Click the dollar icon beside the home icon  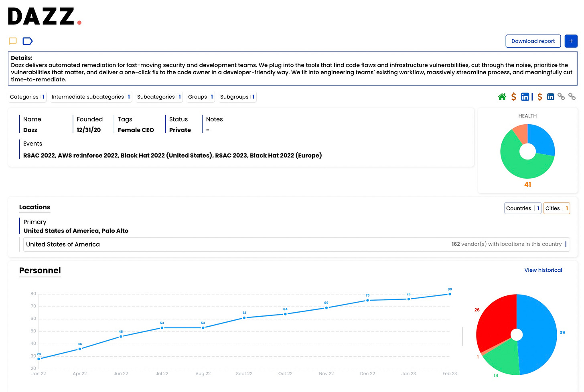(x=513, y=97)
